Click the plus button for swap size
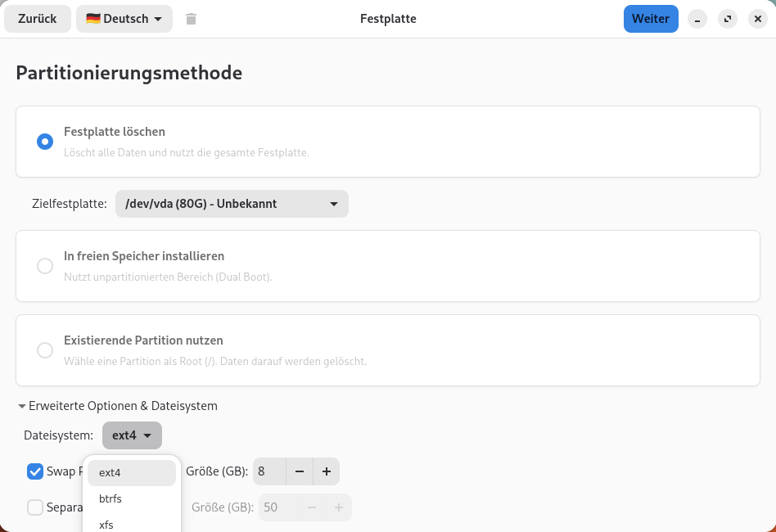This screenshot has height=532, width=776. point(326,471)
